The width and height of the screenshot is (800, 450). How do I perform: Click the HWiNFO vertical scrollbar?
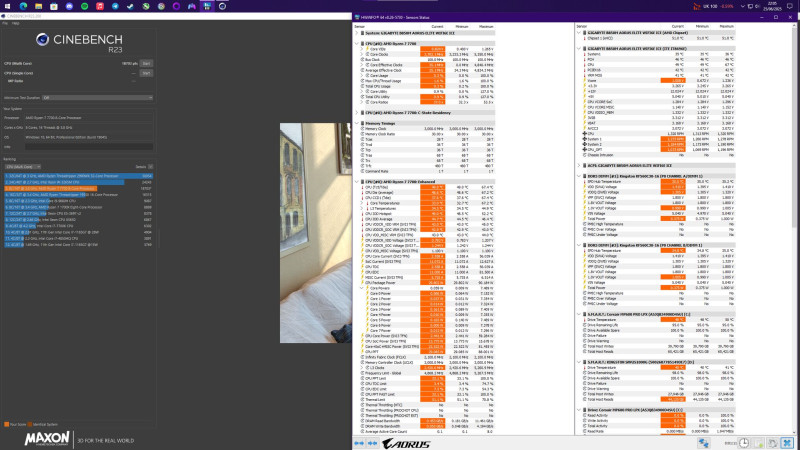pyautogui.click(x=795, y=128)
